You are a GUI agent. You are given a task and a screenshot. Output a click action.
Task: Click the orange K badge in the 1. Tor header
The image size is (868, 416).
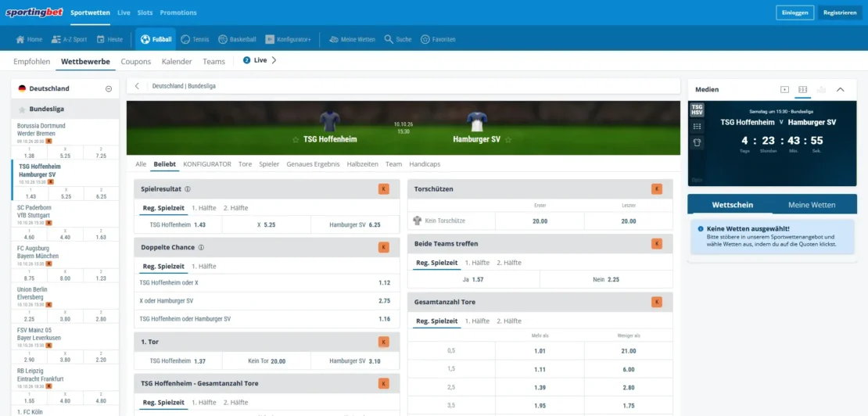pos(384,342)
